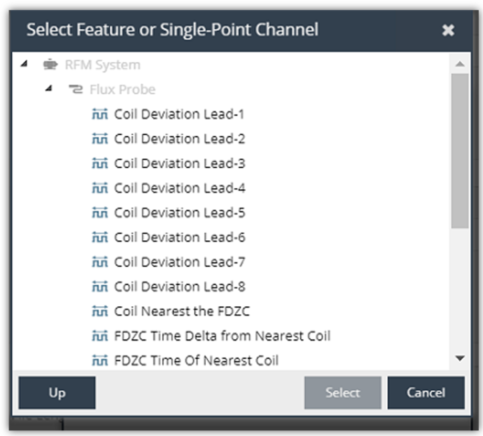Click the waveform icon beside Coil Deviation Lead-1

click(x=100, y=114)
